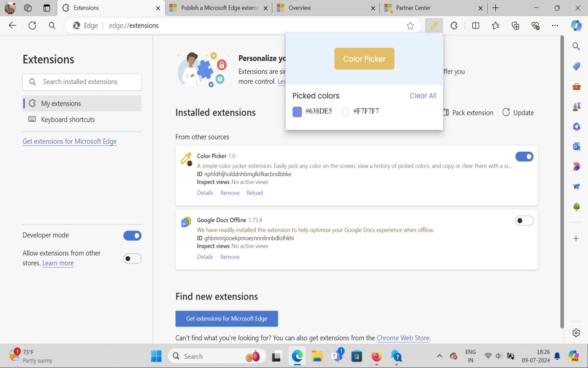Open sidebar Games chess icon
588x368 pixels.
(x=576, y=106)
